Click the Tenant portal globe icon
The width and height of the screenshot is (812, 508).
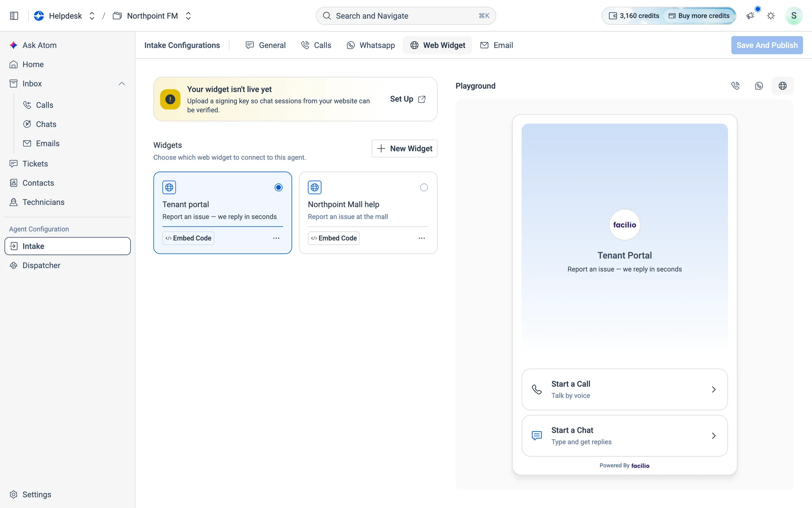tap(169, 187)
